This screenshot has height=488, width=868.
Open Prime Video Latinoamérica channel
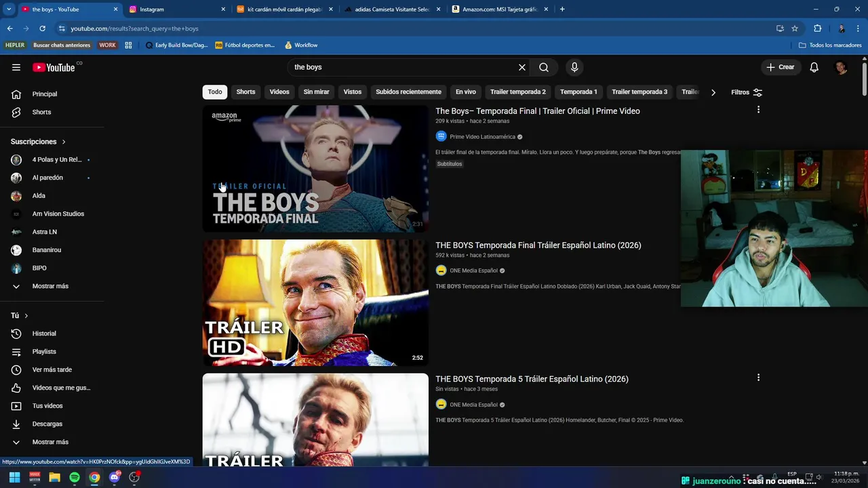pyautogui.click(x=482, y=137)
